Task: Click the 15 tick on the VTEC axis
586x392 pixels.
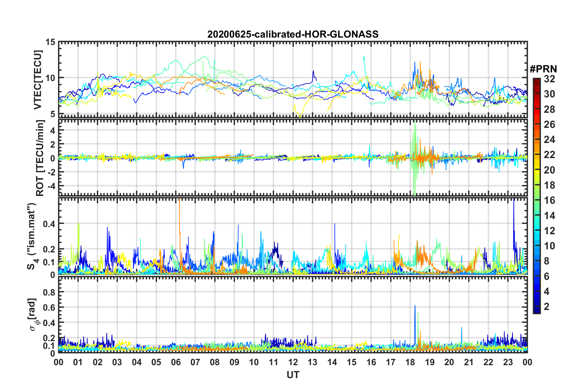Action: 51,42
